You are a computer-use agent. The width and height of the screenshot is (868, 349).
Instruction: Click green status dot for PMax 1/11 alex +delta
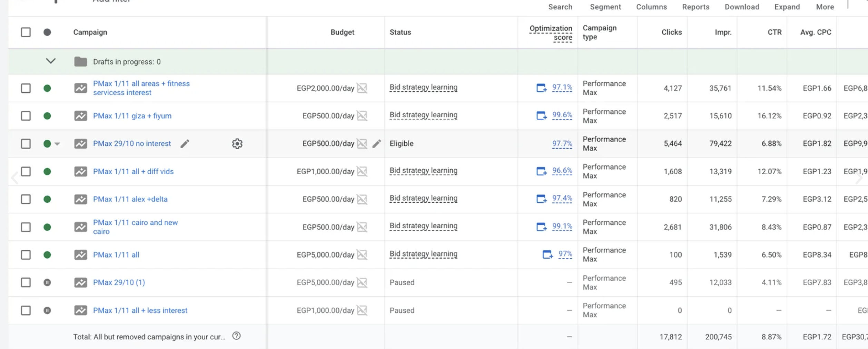point(47,199)
